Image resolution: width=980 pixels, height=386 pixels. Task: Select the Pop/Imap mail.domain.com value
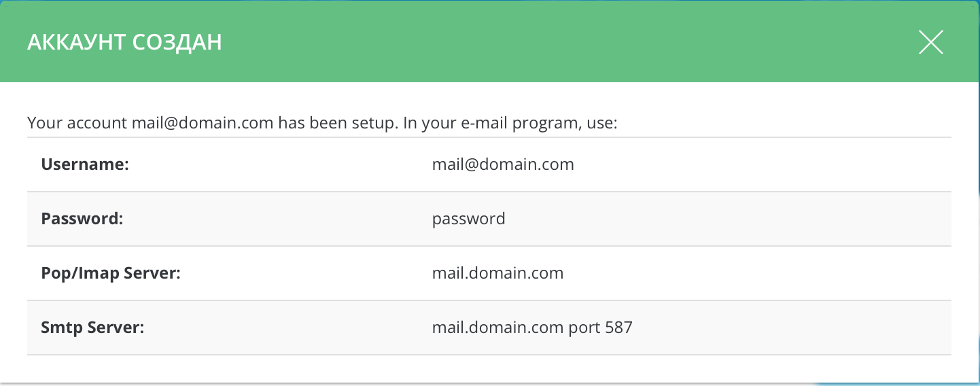[497, 273]
